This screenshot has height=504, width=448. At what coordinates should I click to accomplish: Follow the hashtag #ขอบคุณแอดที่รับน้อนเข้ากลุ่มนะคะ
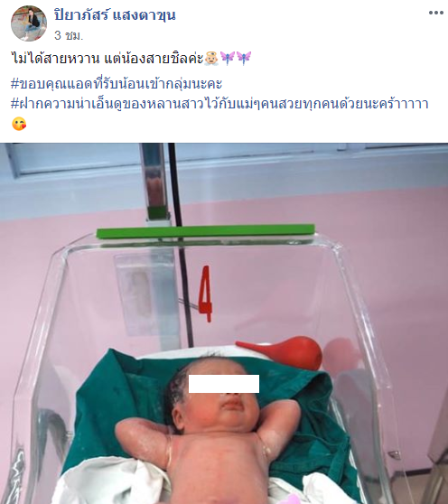[x=117, y=84]
